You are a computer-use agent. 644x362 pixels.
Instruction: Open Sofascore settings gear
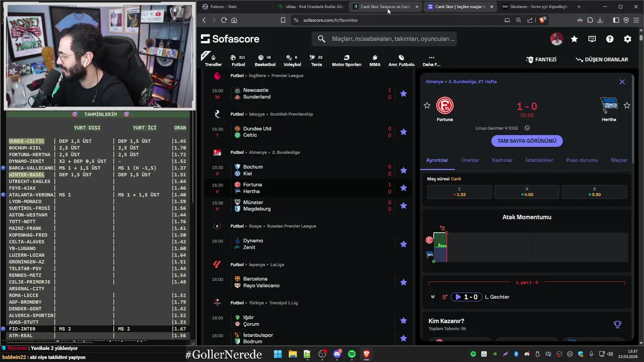[627, 39]
